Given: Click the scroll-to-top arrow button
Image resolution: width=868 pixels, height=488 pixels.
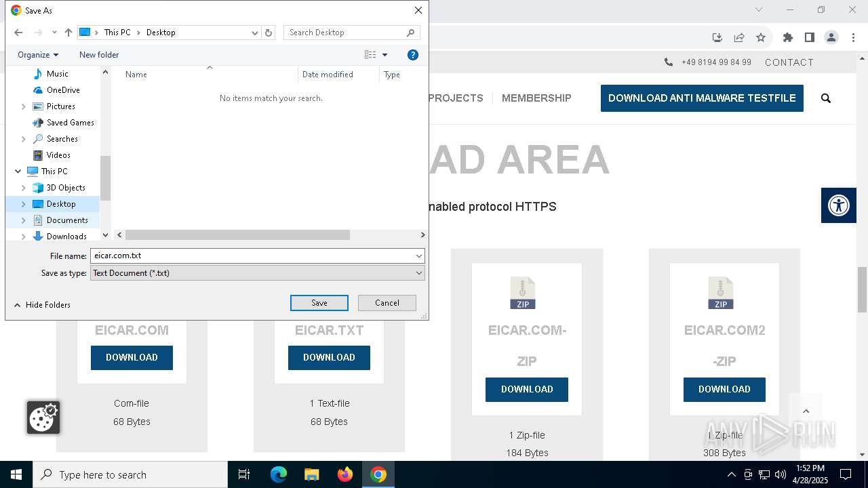Looking at the screenshot, I should 806,411.
